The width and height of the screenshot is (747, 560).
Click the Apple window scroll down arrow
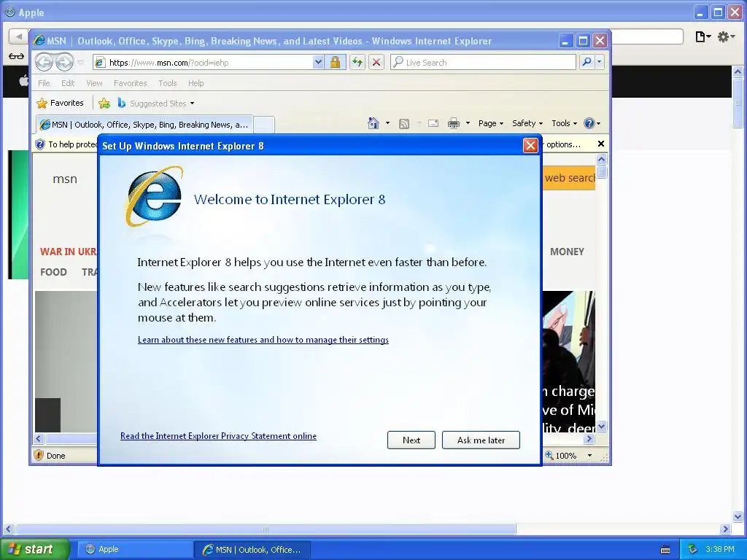coord(738,517)
